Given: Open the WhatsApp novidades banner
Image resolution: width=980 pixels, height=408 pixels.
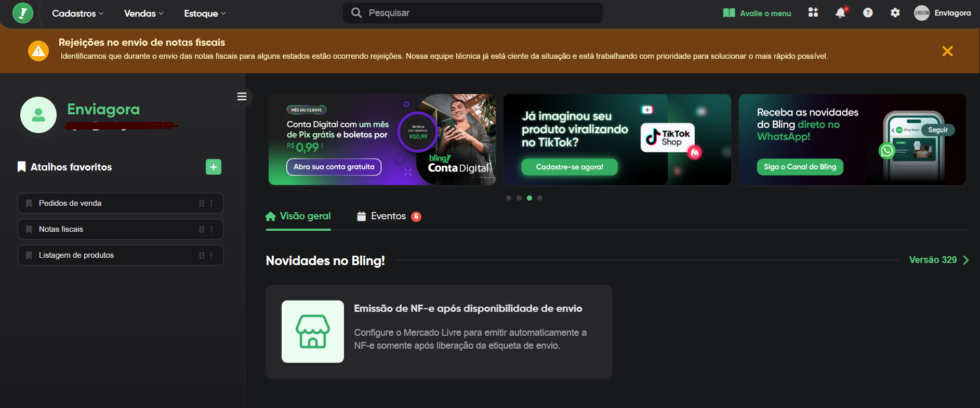Looking at the screenshot, I should 852,139.
